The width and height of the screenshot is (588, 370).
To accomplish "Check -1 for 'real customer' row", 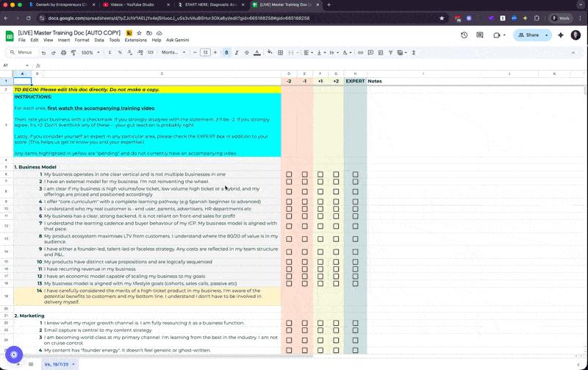I will click(304, 209).
